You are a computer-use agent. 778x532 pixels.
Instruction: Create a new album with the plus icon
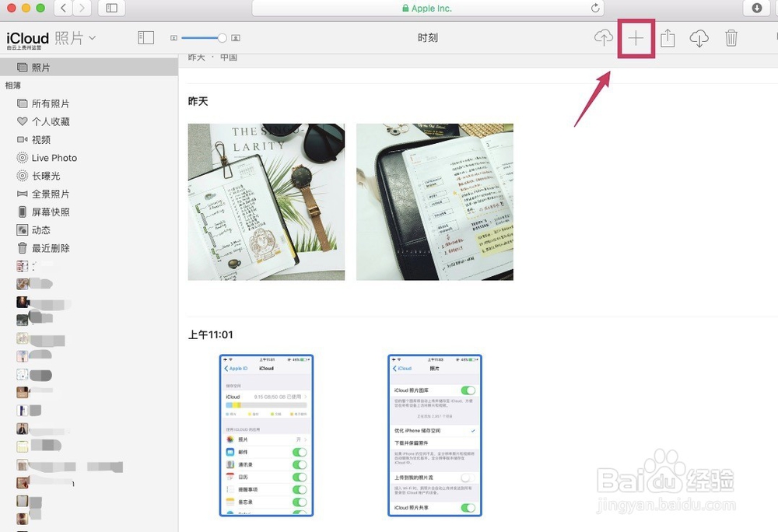(x=635, y=37)
